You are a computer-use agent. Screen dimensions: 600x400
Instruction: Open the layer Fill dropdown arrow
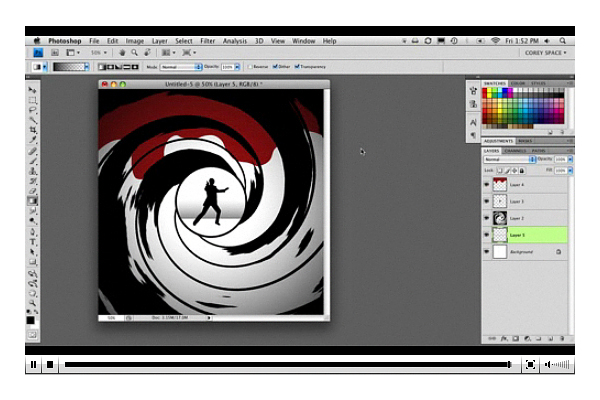[570, 170]
